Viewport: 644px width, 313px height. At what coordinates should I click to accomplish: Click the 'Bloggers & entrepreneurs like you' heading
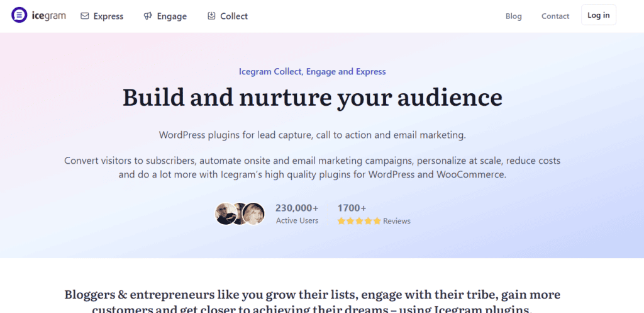[313, 302]
